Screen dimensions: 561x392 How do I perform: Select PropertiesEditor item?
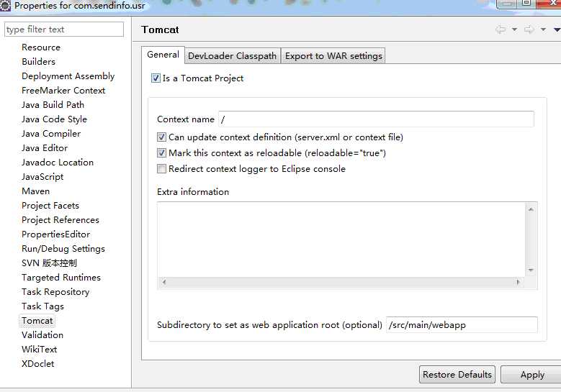[x=55, y=234]
